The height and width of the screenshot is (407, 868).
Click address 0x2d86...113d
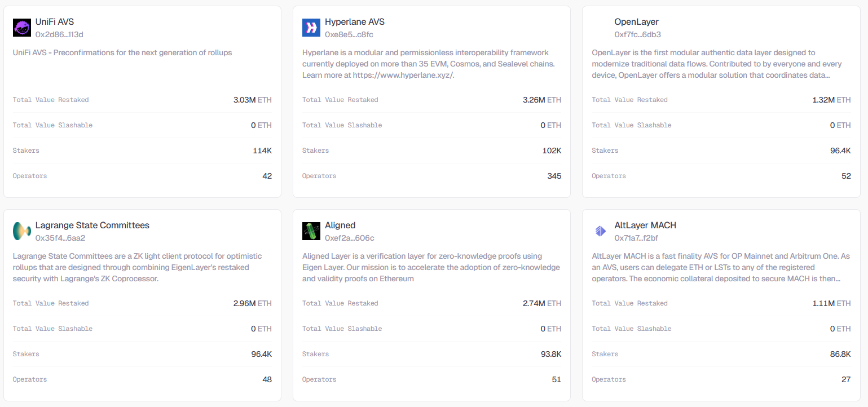click(x=59, y=34)
